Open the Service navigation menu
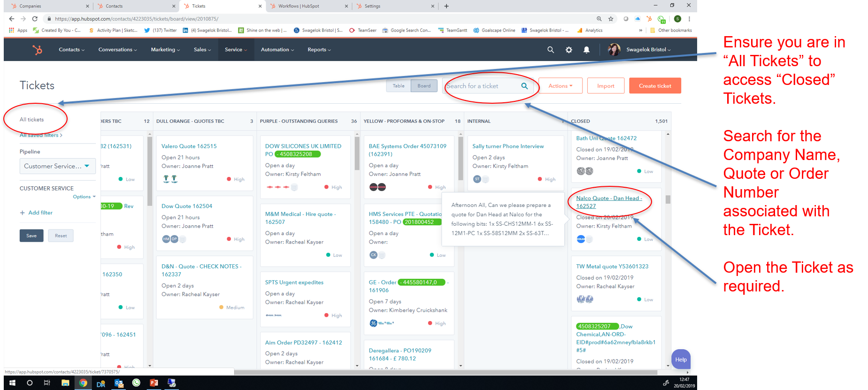The height and width of the screenshot is (390, 868). point(236,50)
